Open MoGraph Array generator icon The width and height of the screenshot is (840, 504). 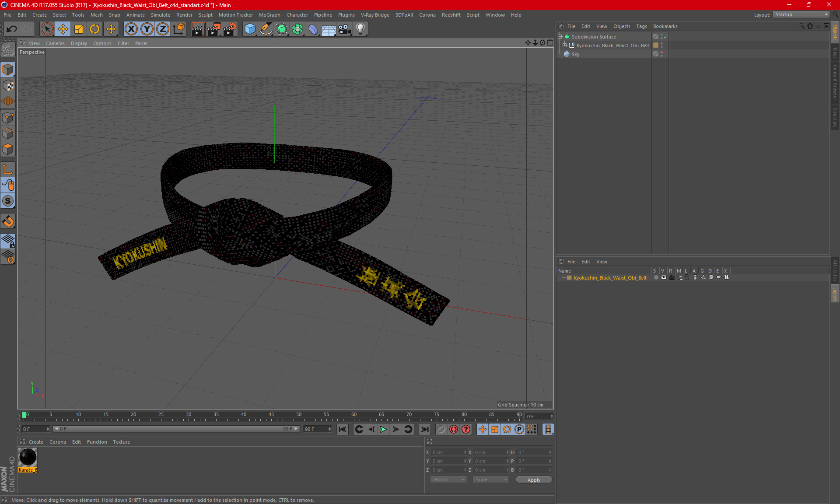point(297,29)
